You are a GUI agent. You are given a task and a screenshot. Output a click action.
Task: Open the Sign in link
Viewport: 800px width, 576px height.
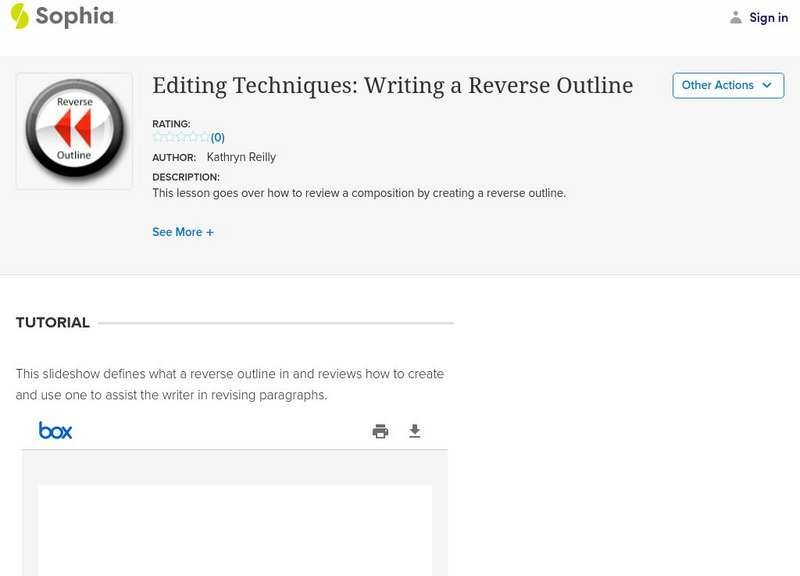768,18
